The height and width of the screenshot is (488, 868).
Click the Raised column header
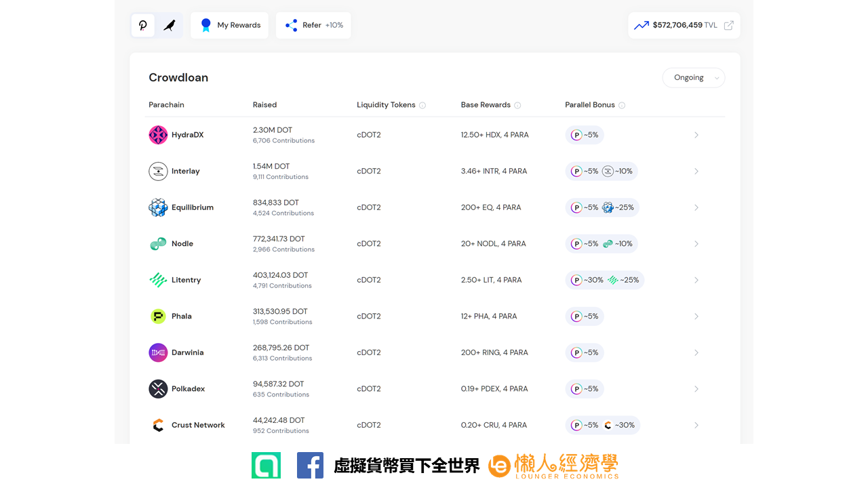pos(264,105)
